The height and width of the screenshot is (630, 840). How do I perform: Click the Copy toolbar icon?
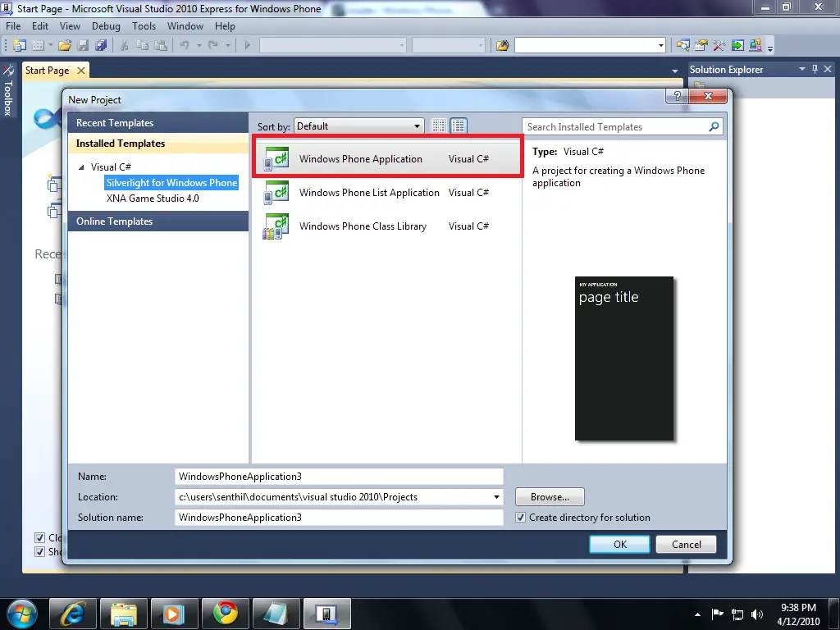click(x=142, y=46)
